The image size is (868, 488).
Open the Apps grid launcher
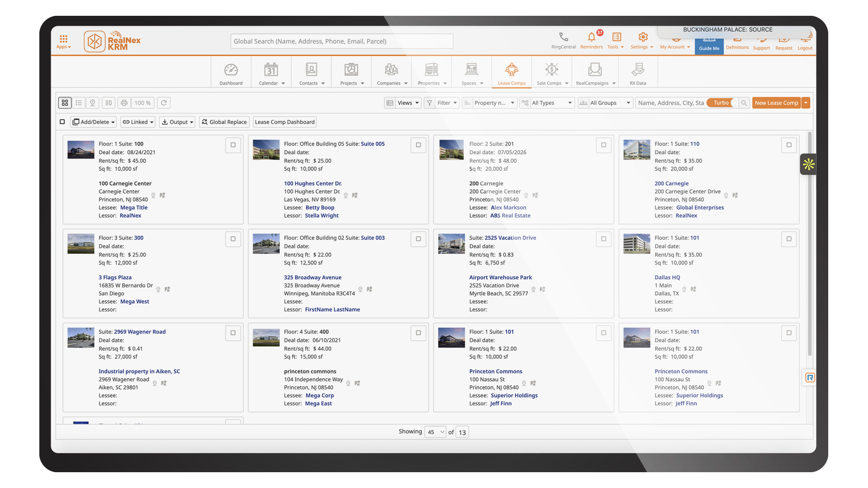(63, 42)
